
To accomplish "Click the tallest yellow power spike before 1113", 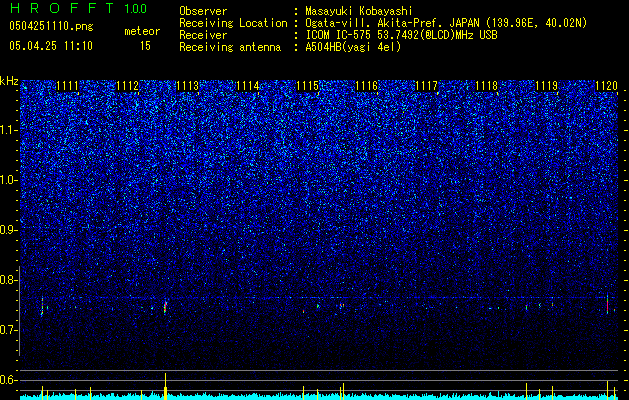I will tap(165, 386).
